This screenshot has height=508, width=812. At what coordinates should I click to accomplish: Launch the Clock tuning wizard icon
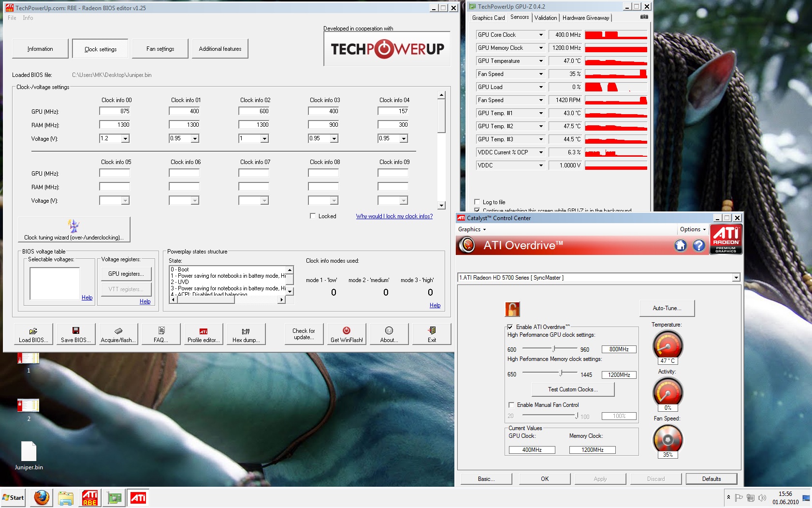coord(74,229)
